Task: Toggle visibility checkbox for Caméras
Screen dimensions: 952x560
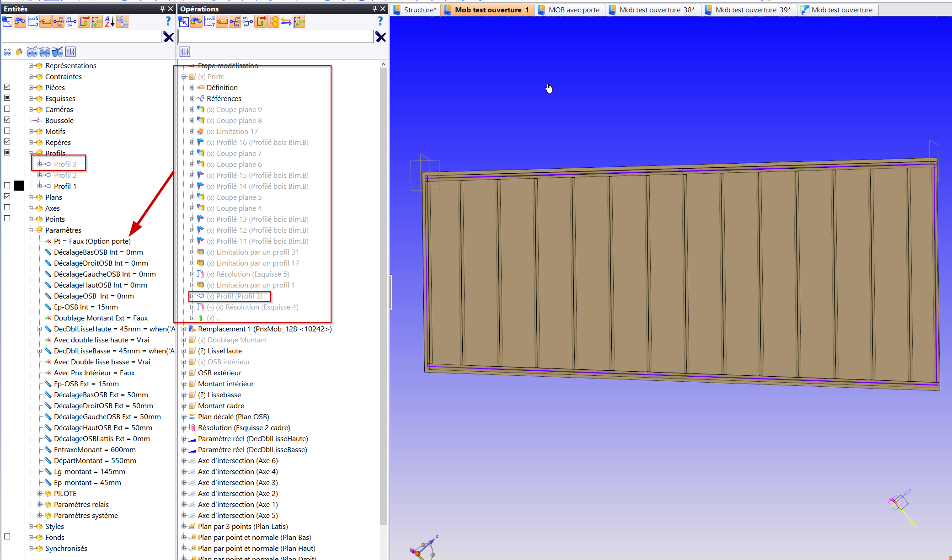Action: pos(7,109)
